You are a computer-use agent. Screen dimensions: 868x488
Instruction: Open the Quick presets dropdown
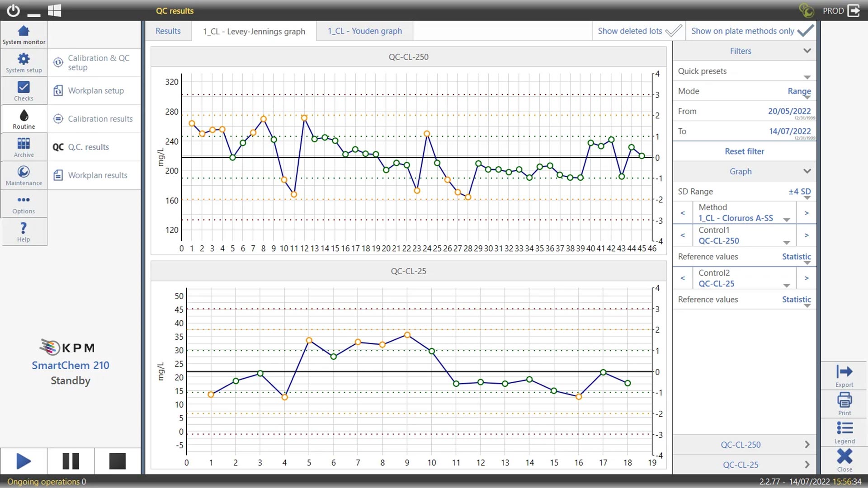[807, 77]
